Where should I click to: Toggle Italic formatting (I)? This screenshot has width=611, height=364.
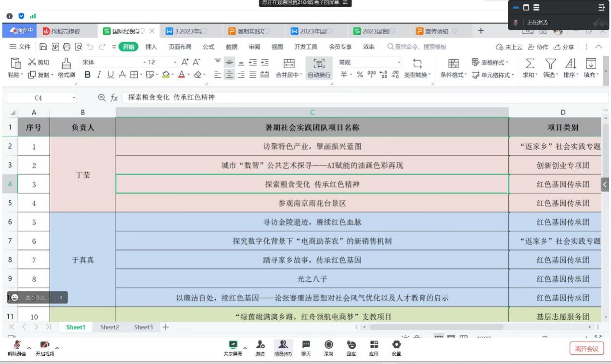click(x=99, y=75)
